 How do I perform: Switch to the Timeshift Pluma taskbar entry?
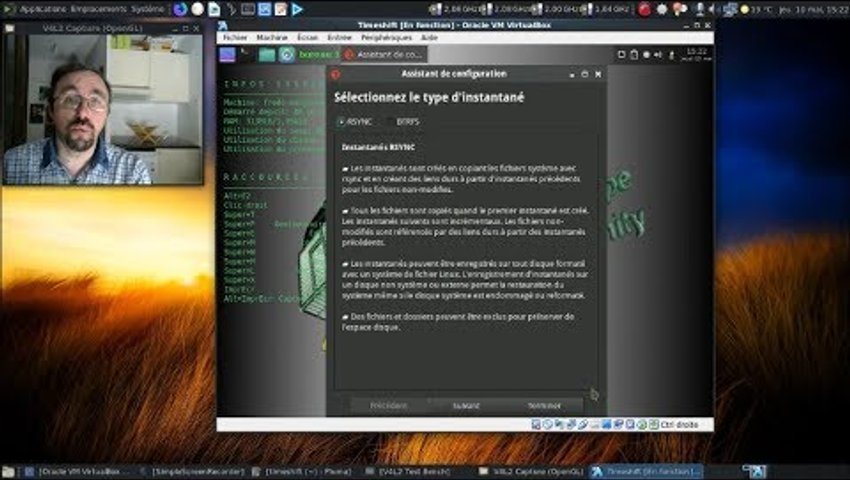(x=302, y=471)
